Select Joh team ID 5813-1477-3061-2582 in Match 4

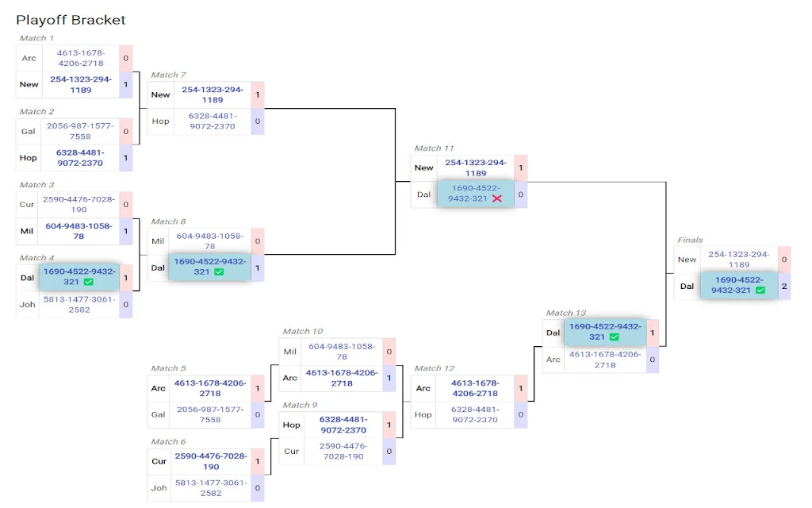click(79, 304)
